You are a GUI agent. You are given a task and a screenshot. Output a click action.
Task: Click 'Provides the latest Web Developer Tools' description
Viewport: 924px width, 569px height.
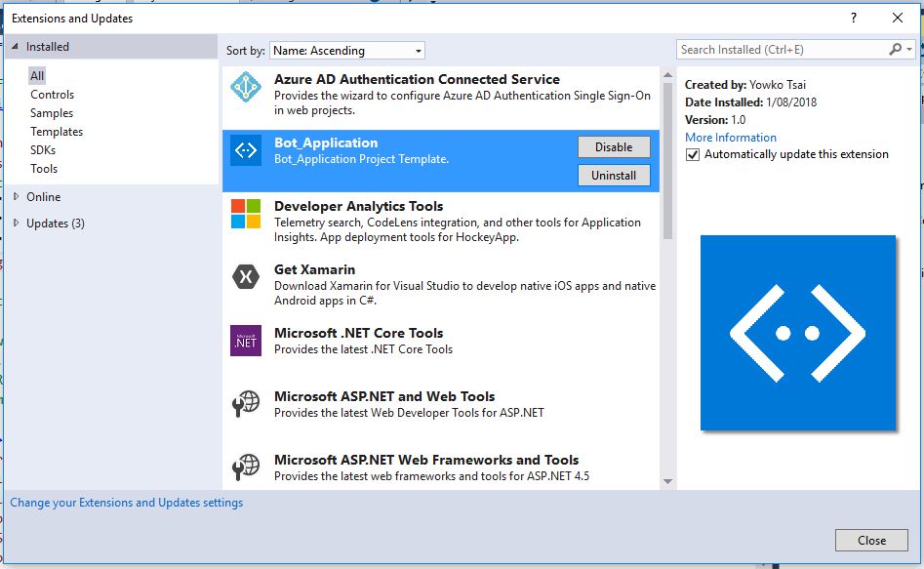coord(409,412)
